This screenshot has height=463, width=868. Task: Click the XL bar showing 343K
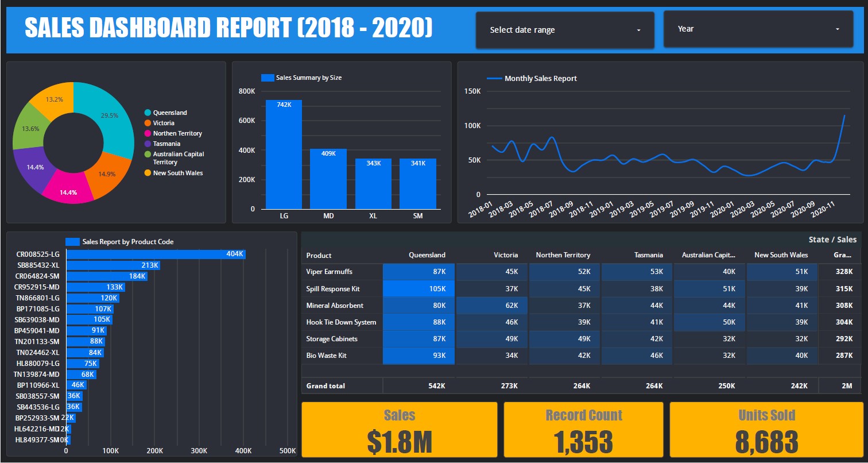(373, 184)
